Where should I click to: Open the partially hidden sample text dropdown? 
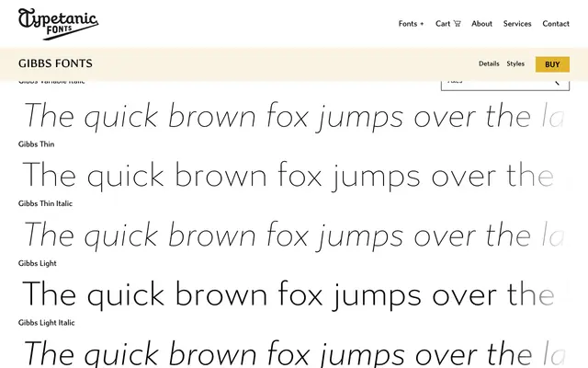click(505, 86)
